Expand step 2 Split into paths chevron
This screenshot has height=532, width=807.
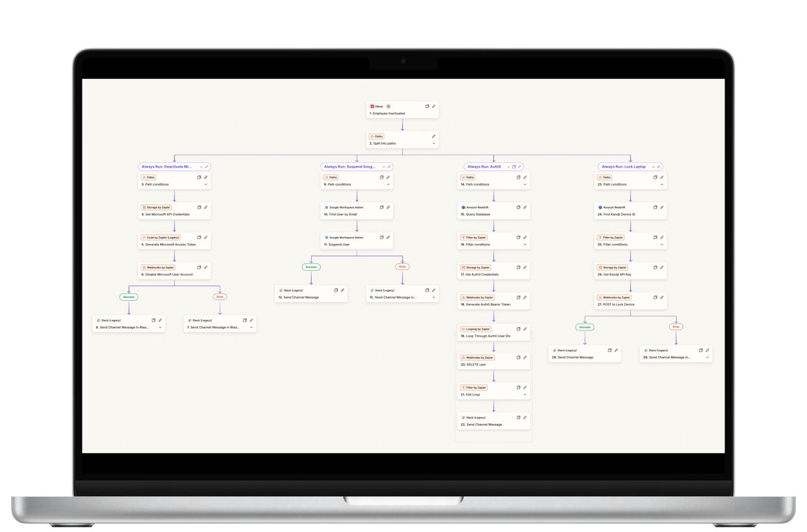434,143
